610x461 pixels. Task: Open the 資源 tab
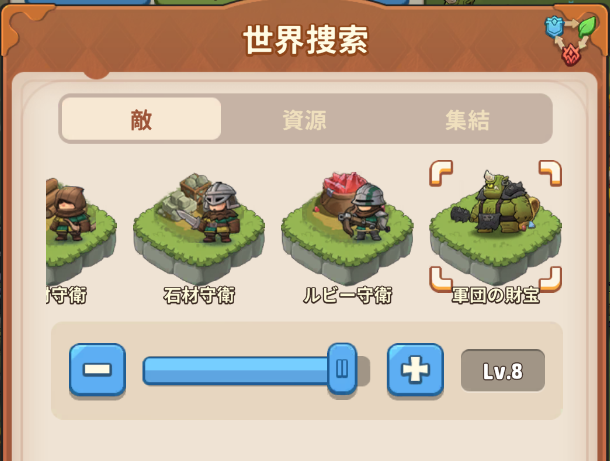click(304, 119)
